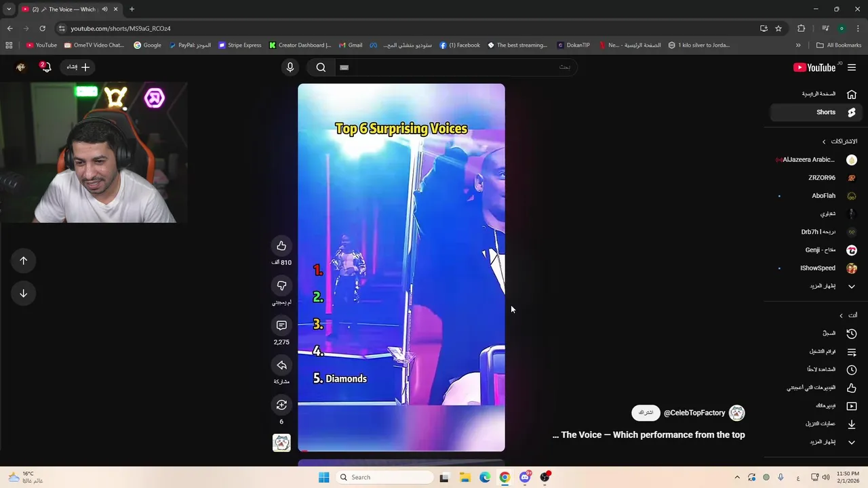Viewport: 868px width, 488px height.
Task: Open Liked videos in the sidebar
Action: 816,388
